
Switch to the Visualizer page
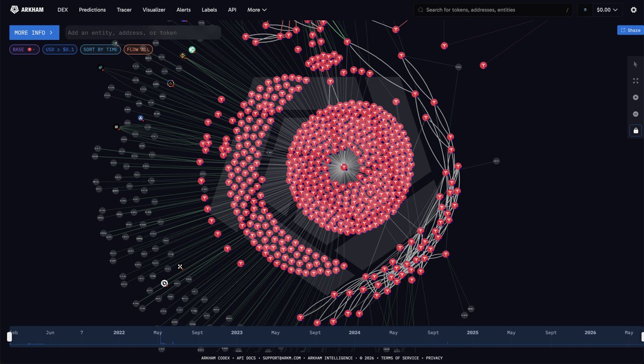(154, 10)
